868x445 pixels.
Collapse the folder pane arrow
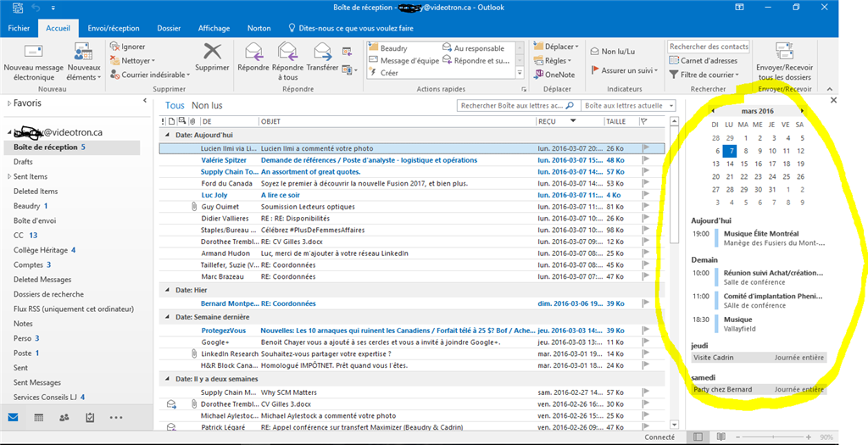[145, 101]
